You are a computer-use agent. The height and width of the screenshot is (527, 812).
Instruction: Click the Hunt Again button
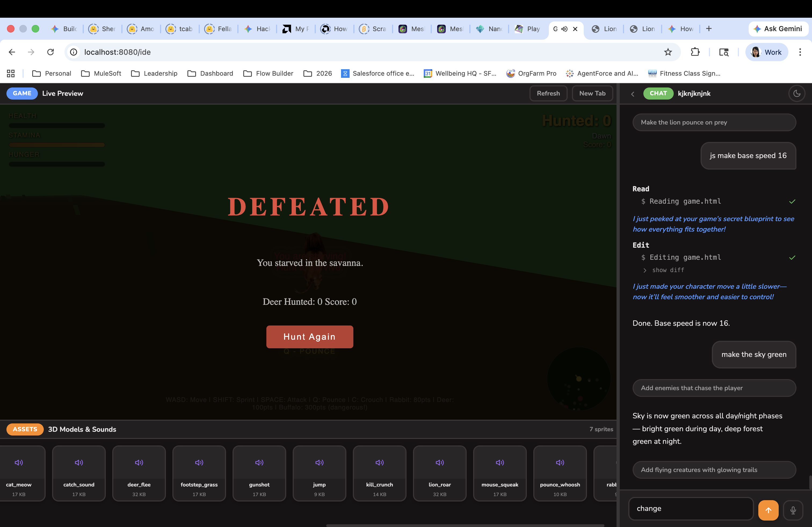click(309, 336)
